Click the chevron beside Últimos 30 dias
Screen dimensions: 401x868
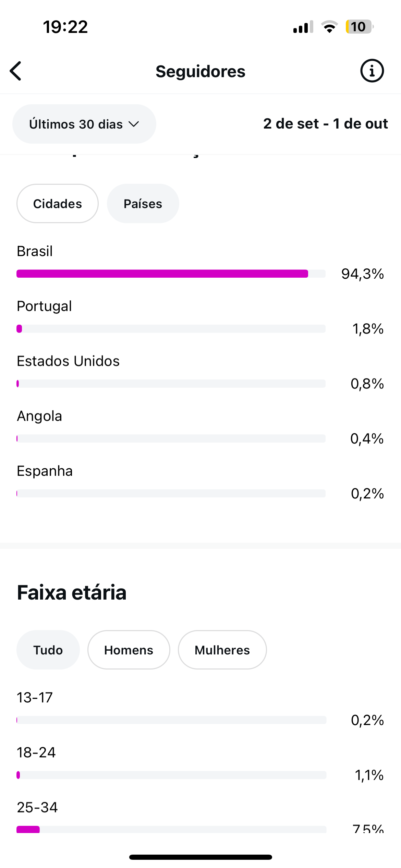click(x=134, y=124)
